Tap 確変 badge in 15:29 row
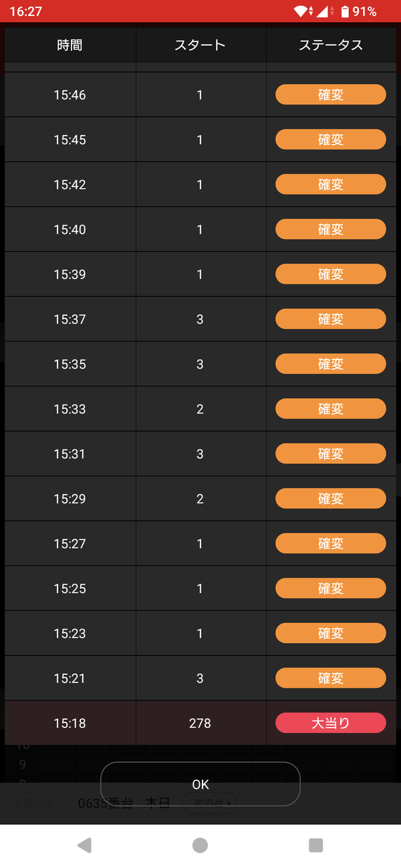The height and width of the screenshot is (868, 401). [x=331, y=498]
